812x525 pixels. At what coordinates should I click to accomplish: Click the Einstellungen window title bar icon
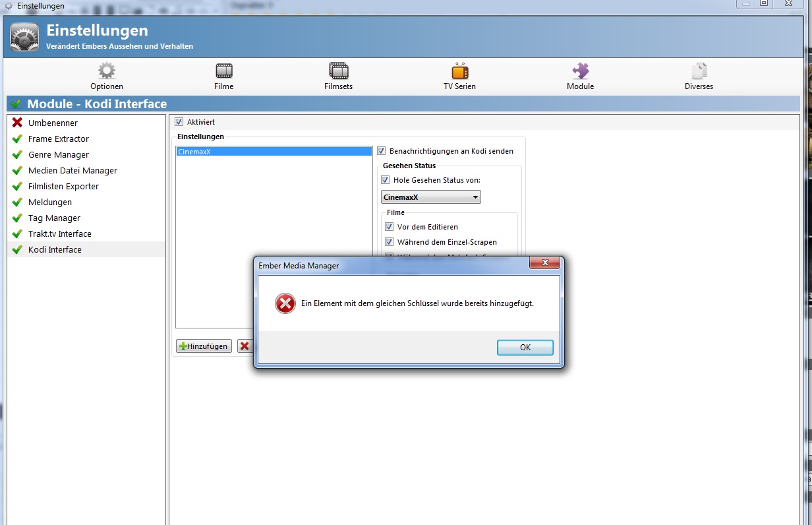click(8, 6)
